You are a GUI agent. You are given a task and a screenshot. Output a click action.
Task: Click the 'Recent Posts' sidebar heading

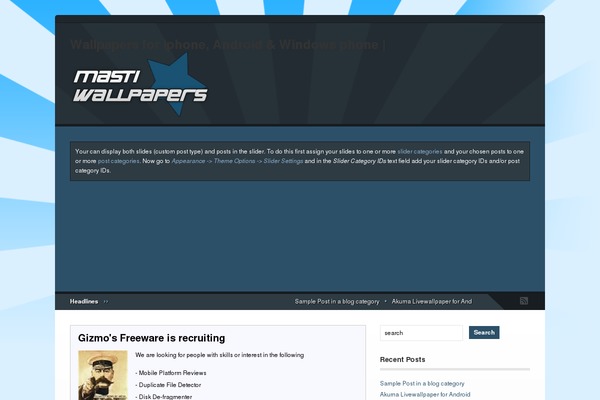[403, 359]
